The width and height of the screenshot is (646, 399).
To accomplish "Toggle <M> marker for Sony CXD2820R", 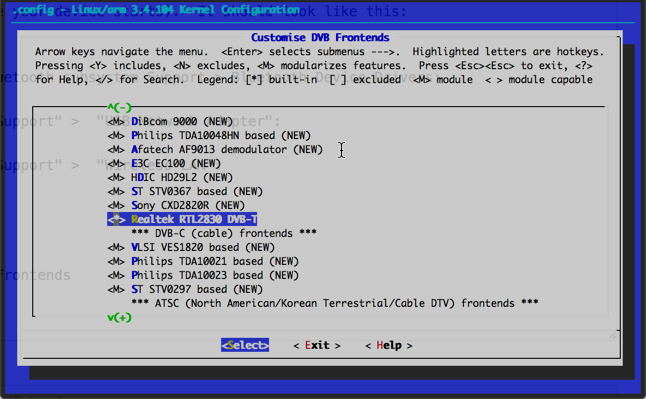I will click(116, 206).
